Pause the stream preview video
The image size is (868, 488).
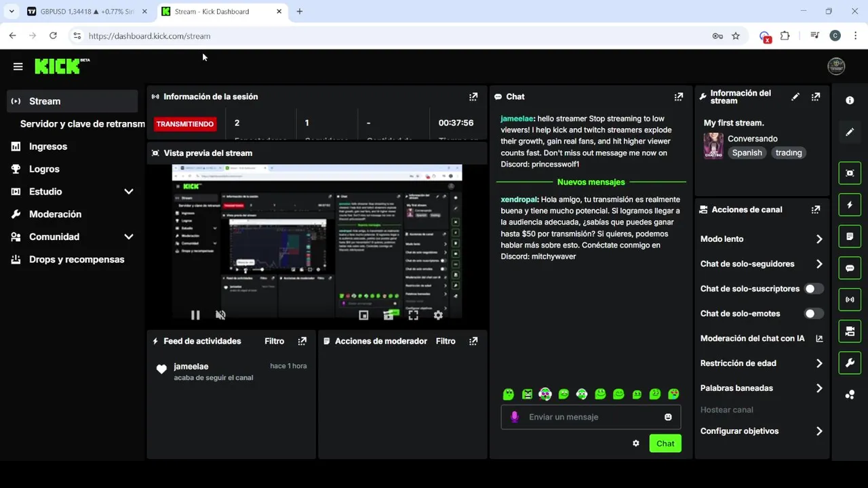[195, 315]
